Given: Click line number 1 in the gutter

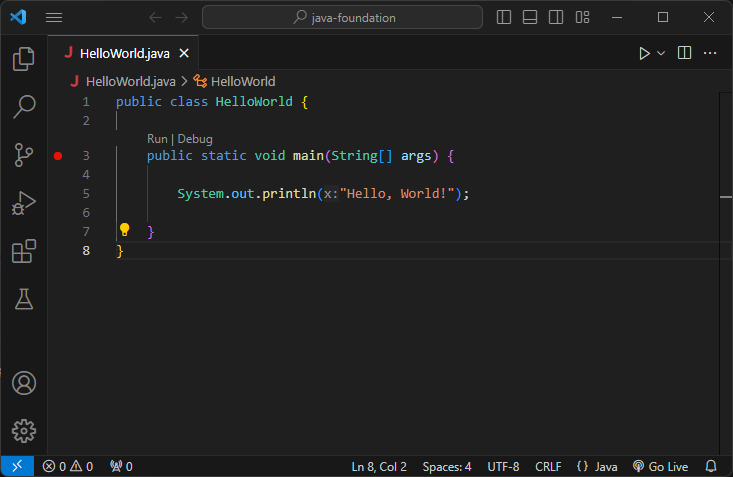Looking at the screenshot, I should tap(86, 101).
